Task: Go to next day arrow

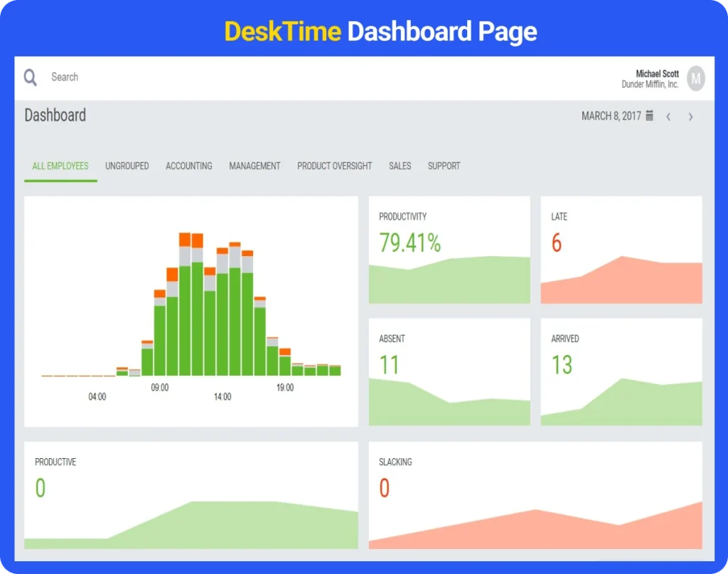Action: point(690,117)
